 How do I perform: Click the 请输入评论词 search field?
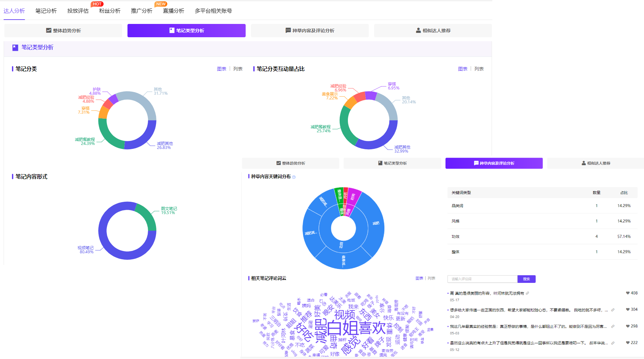click(482, 279)
